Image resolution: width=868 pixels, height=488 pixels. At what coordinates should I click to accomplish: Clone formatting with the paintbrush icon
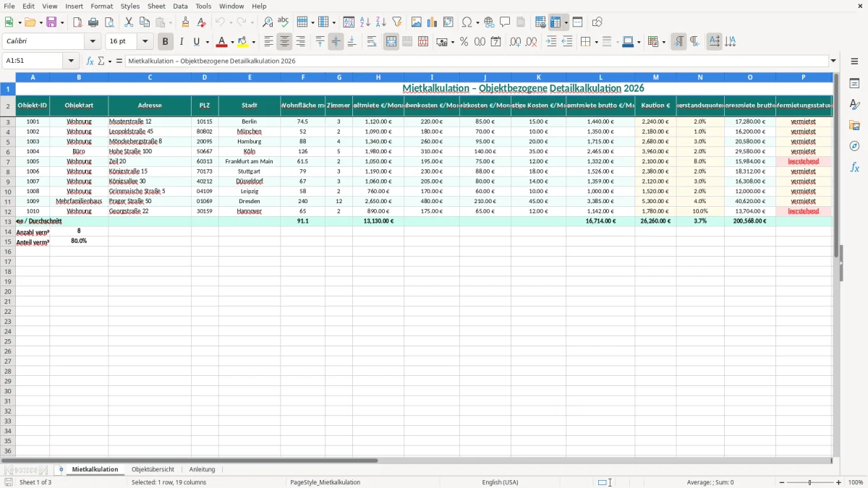(x=185, y=22)
